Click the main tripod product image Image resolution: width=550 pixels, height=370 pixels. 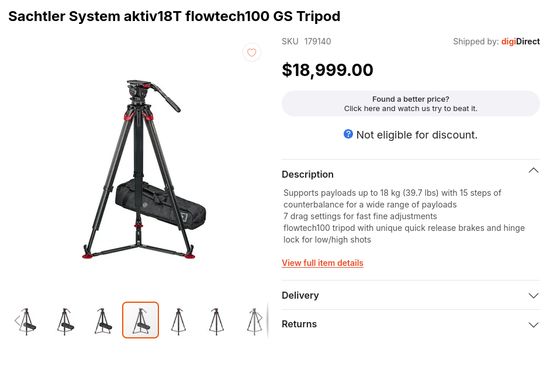click(140, 169)
